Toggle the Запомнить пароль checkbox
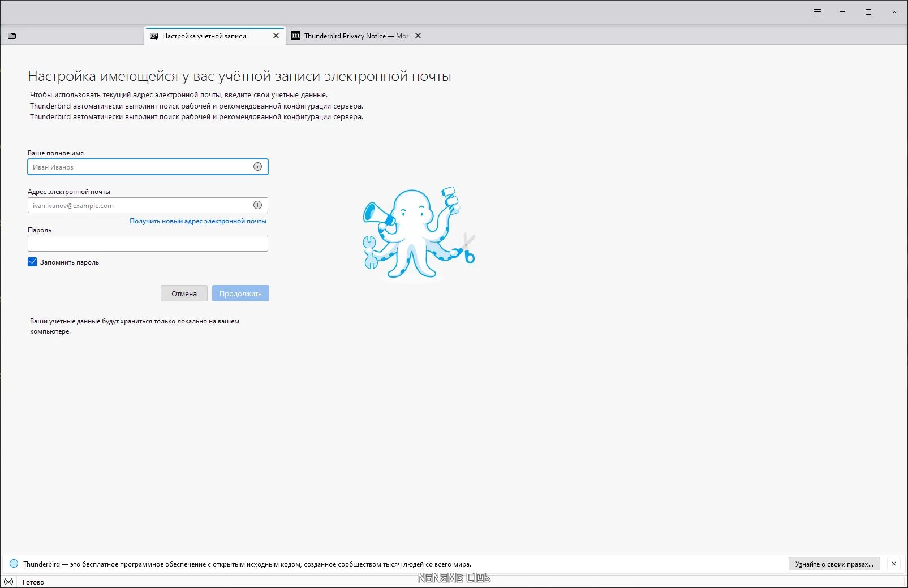The height and width of the screenshot is (588, 908). [32, 262]
